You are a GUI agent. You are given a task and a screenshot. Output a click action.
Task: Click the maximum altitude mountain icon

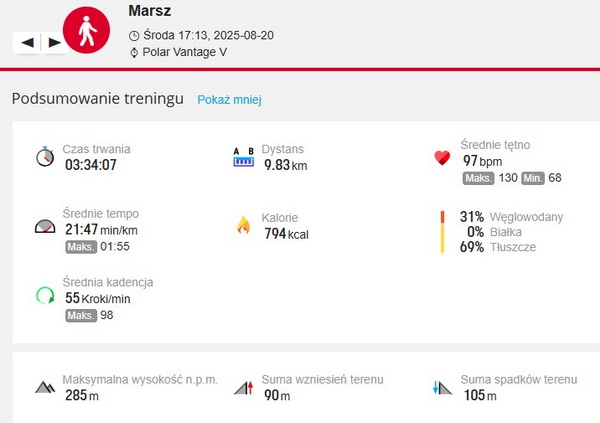[x=44, y=387]
